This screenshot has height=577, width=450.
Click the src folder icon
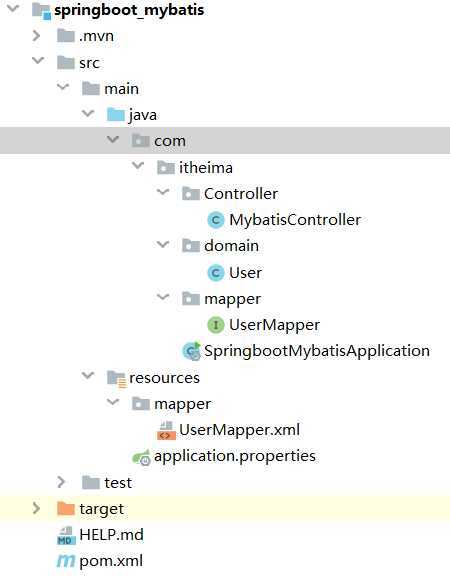[x=66, y=62]
